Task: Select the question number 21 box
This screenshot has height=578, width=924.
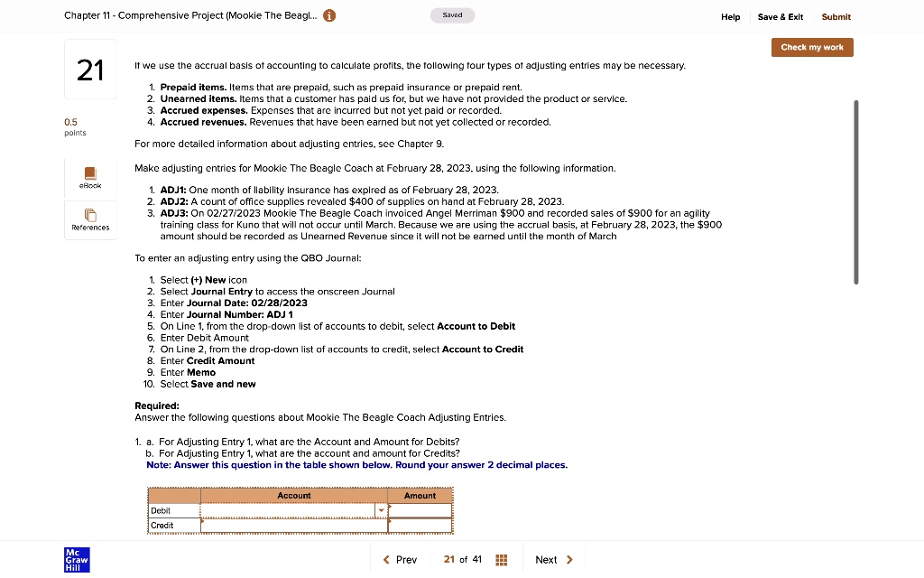Action: (x=90, y=70)
